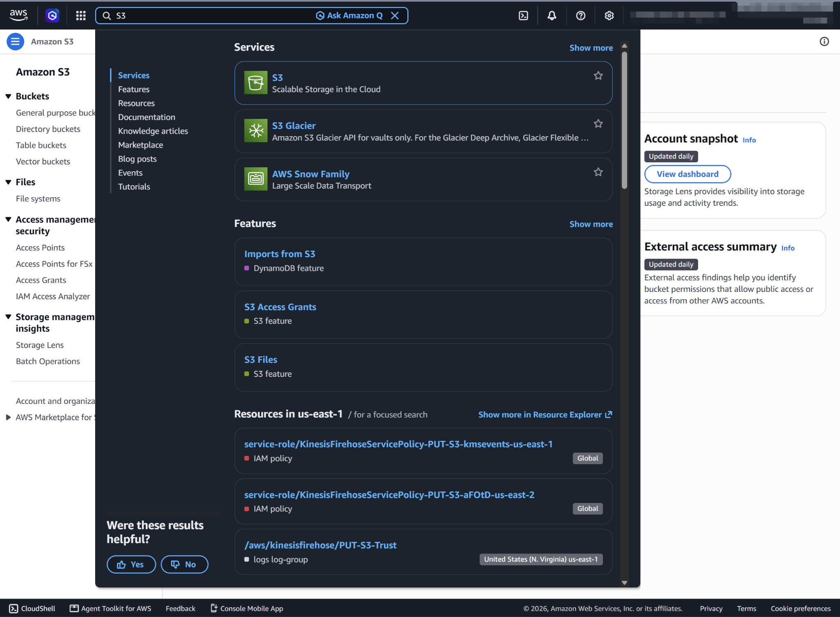The width and height of the screenshot is (840, 617).
Task: Open the notifications bell
Action: [x=552, y=16]
